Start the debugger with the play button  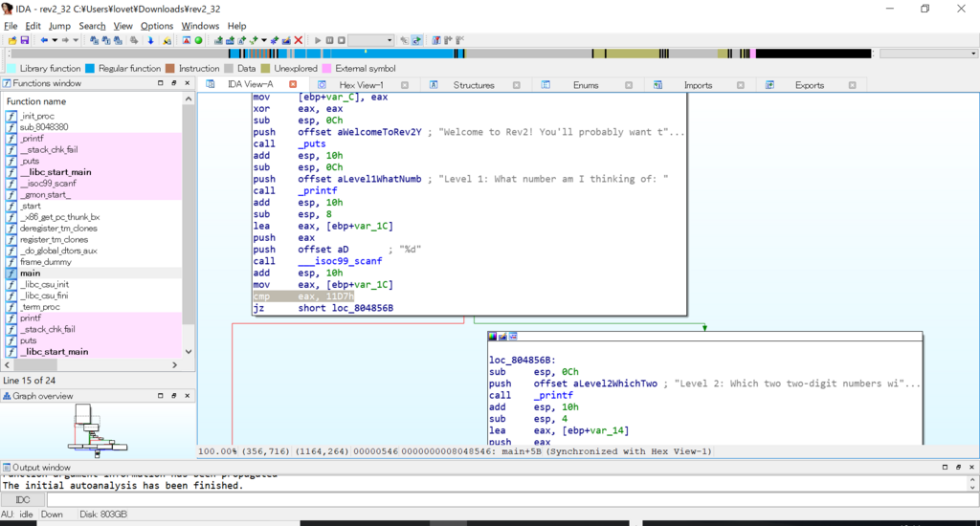[318, 40]
